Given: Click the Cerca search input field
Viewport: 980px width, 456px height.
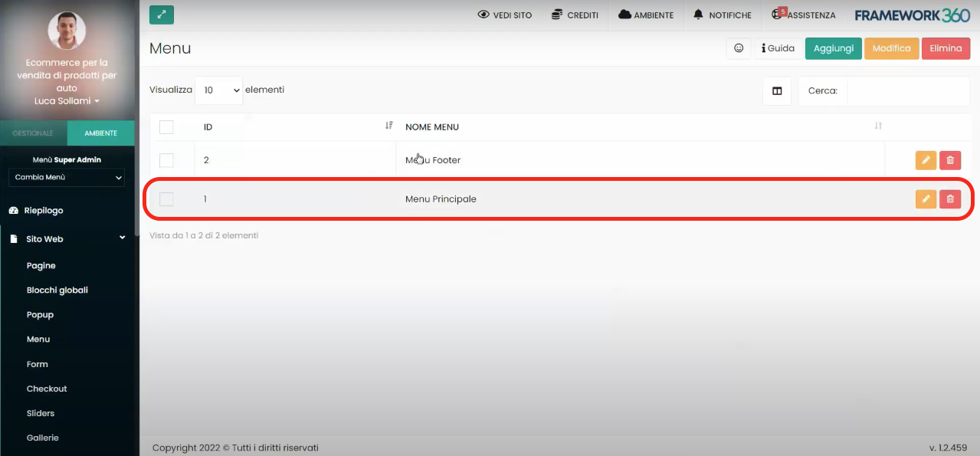Looking at the screenshot, I should point(907,90).
